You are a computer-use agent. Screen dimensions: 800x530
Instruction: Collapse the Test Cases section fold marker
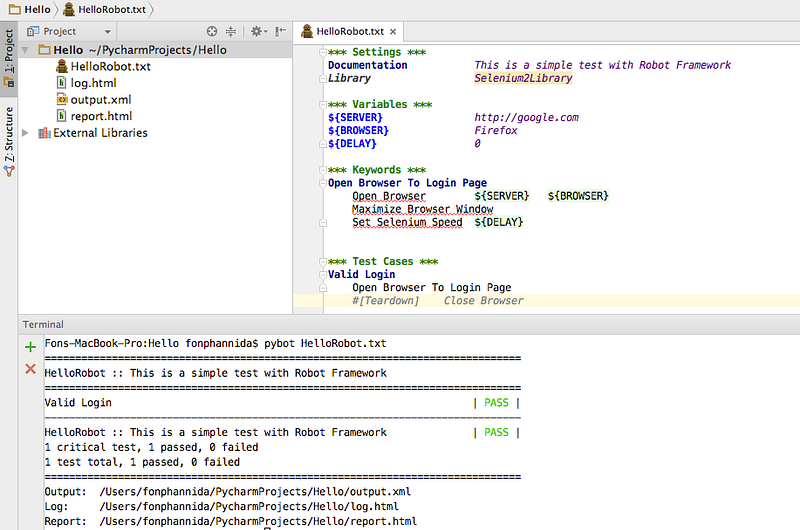(x=322, y=262)
